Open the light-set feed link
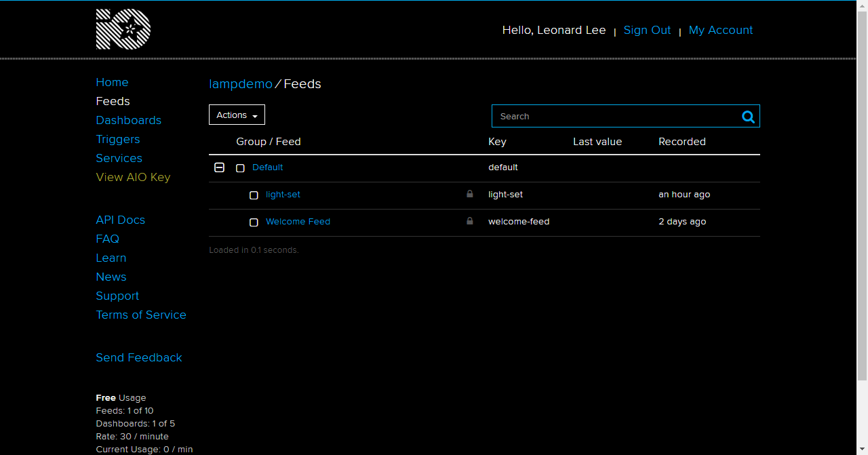The image size is (868, 455). point(283,195)
